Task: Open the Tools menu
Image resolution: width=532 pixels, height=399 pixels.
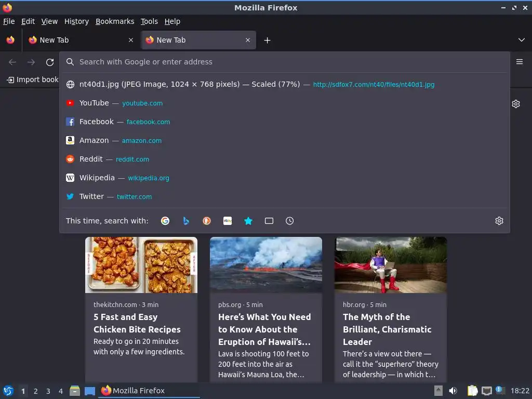Action: coord(149,21)
